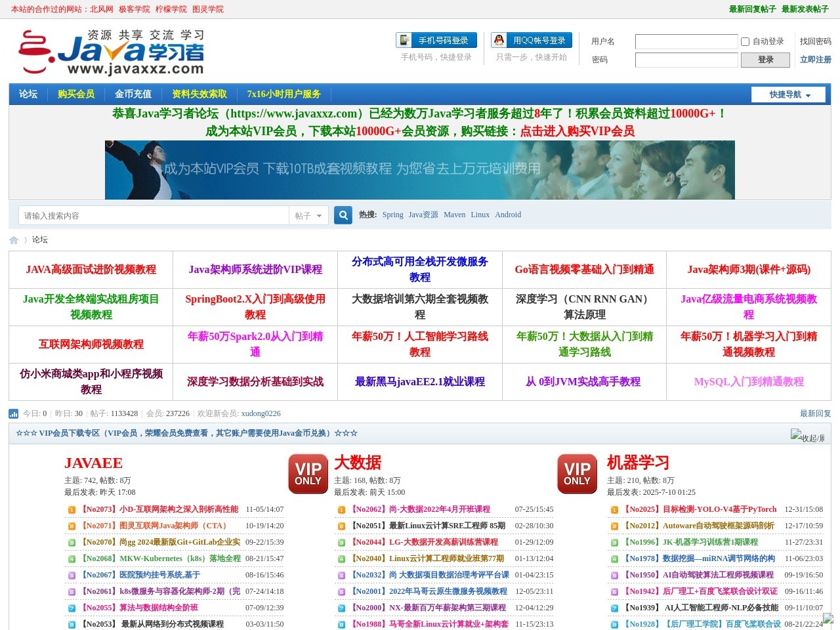Screen dimensions: 840x630
Task: Click rank icon beside No2062 thread
Action: [341, 510]
